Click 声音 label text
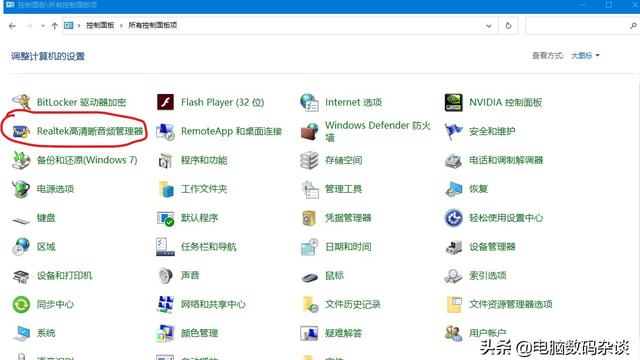Screen dimensions: 640x360 pyautogui.click(x=190, y=276)
